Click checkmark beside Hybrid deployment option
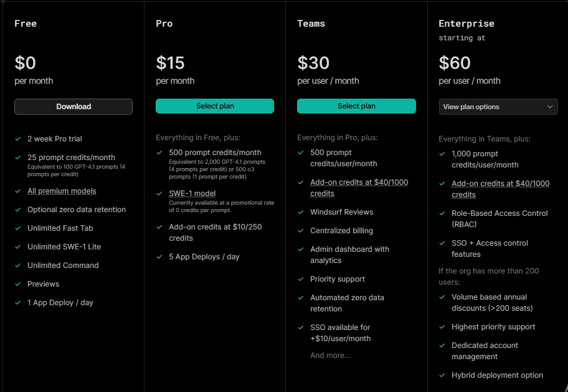Image resolution: width=568 pixels, height=392 pixels. click(442, 375)
